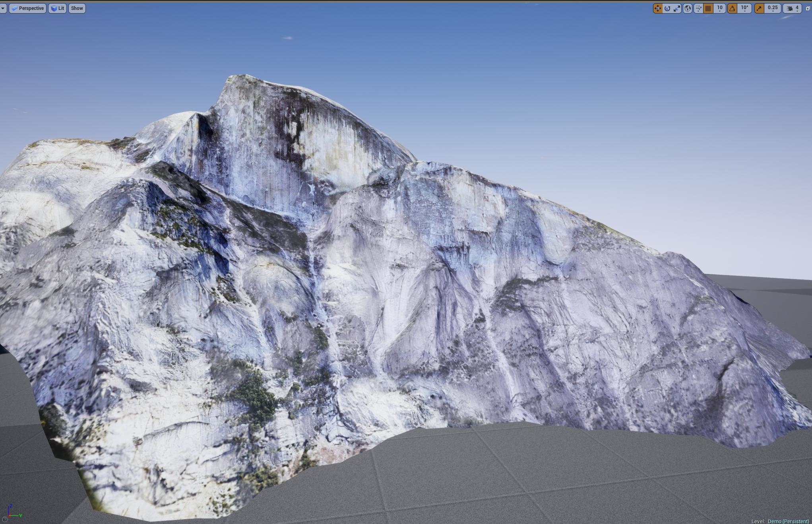
Task: Enable surface snapping
Action: (698, 8)
